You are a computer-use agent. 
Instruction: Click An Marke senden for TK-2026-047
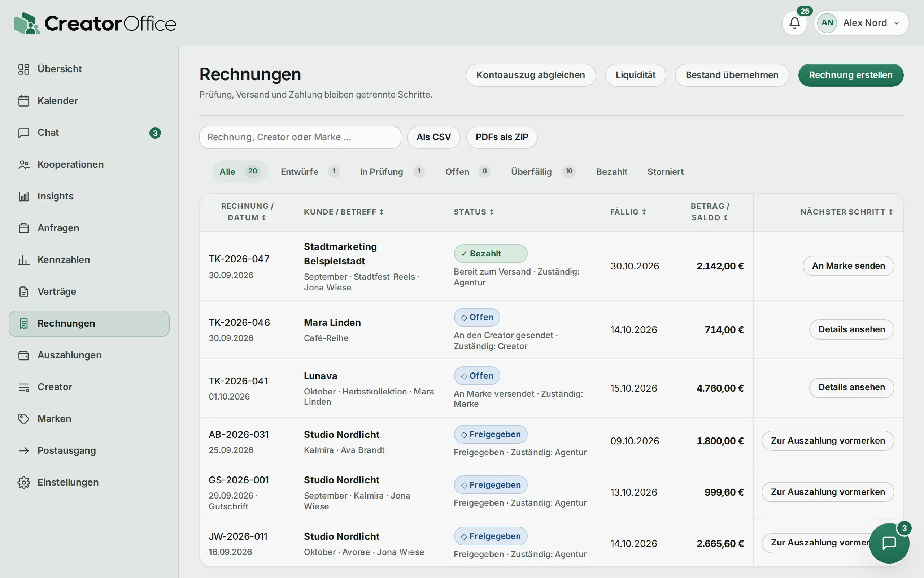(x=848, y=266)
